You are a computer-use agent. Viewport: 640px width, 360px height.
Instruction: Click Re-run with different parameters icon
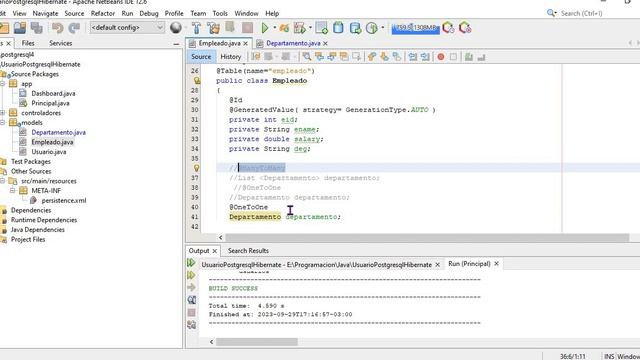191,276
